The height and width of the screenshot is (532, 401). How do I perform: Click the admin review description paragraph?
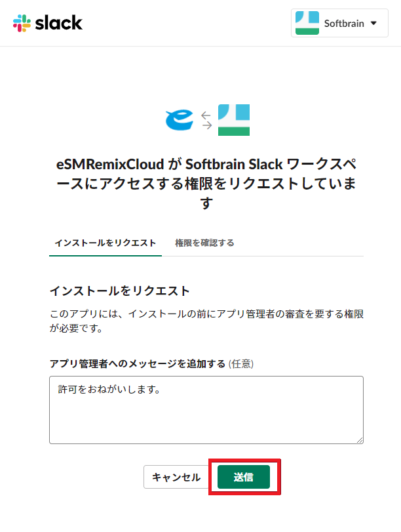pyautogui.click(x=206, y=321)
